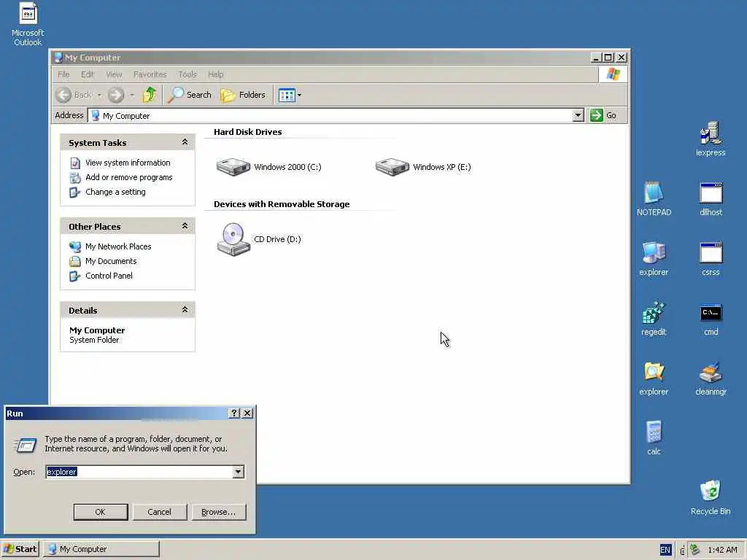747x560 pixels.
Task: Click Cancel in the Run dialog
Action: pos(160,512)
